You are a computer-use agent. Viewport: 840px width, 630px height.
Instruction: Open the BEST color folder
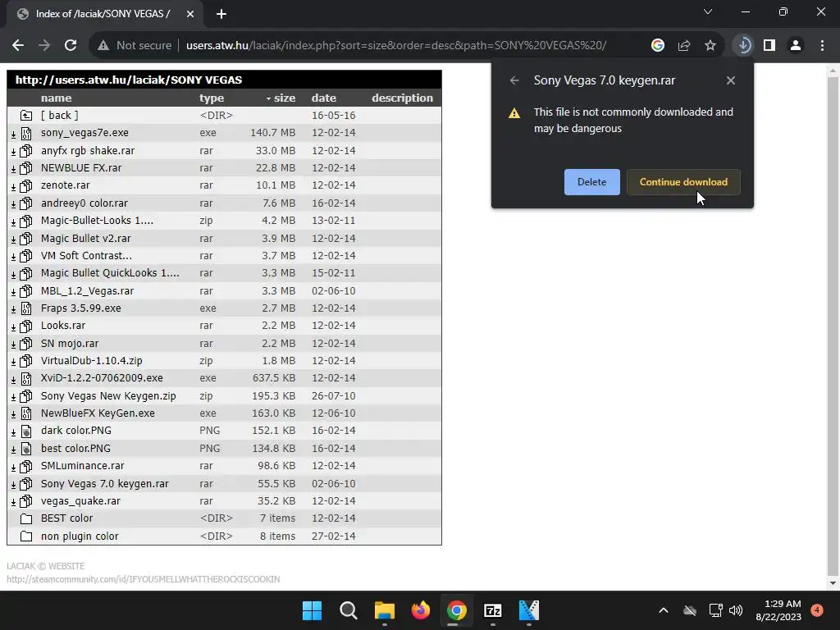[67, 518]
